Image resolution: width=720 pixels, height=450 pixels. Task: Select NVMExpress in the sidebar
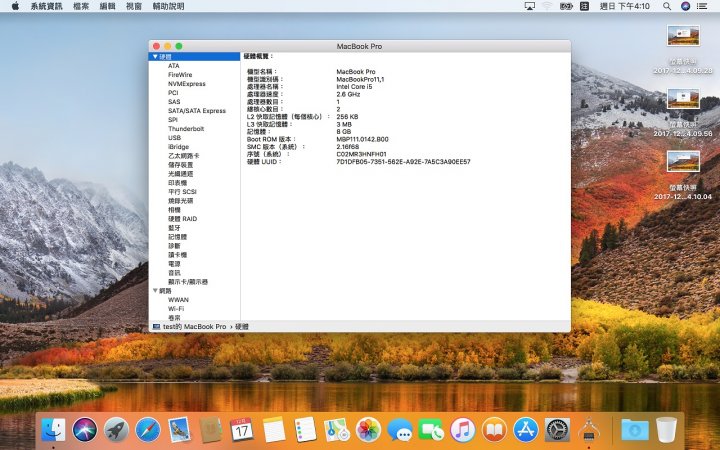(186, 84)
